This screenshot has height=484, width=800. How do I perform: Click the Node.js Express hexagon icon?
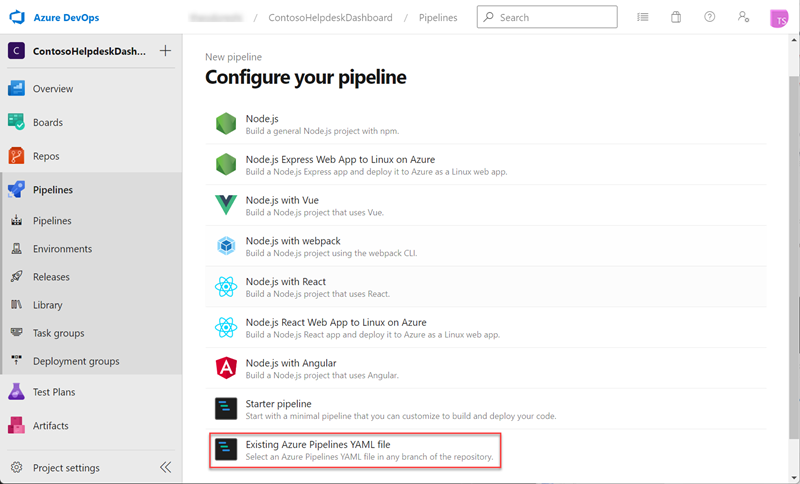coord(226,165)
